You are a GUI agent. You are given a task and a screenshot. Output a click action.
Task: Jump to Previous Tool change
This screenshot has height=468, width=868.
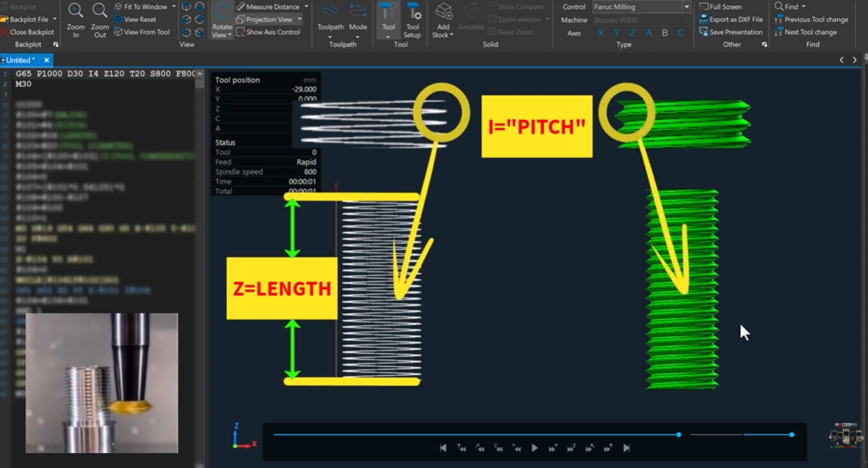(x=811, y=19)
